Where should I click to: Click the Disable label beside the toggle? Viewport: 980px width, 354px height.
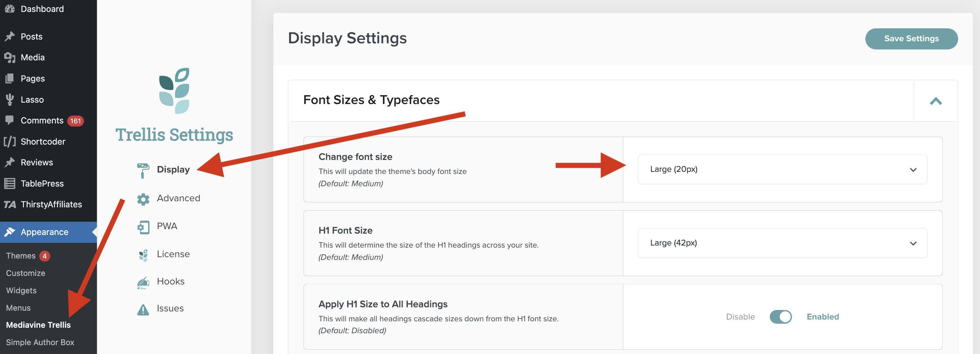(740, 317)
